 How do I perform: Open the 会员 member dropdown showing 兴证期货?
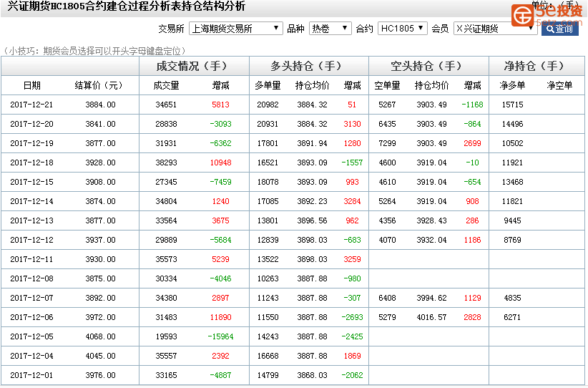494,29
